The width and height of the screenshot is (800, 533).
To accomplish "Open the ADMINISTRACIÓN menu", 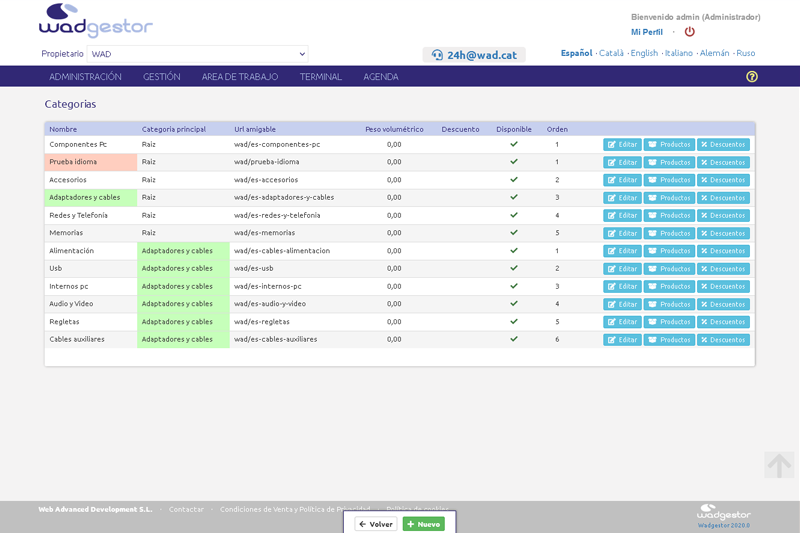I will [x=85, y=77].
